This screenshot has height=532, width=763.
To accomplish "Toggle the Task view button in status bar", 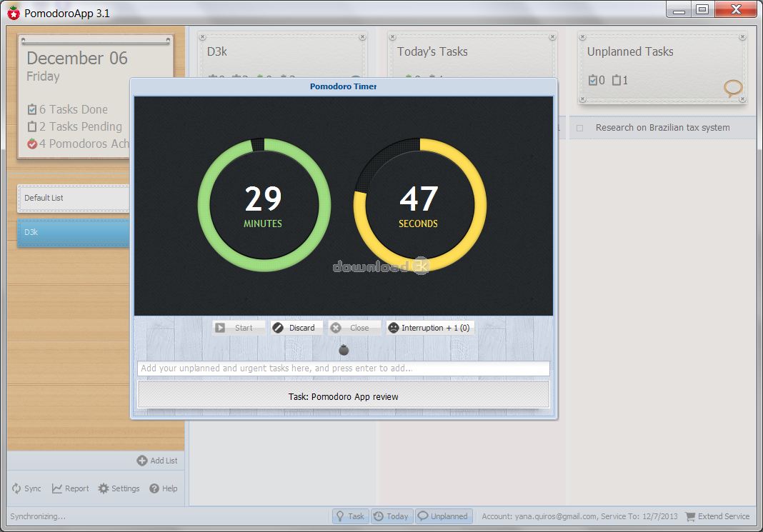I will (350, 516).
